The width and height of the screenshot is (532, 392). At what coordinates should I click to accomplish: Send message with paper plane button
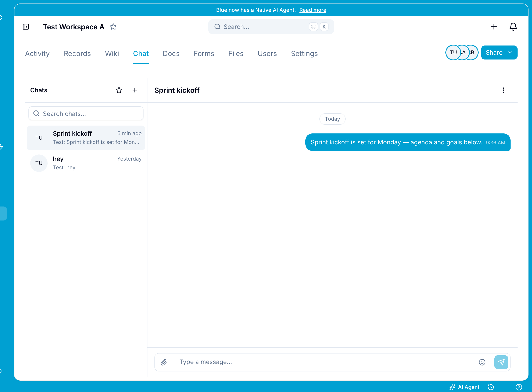(501, 362)
